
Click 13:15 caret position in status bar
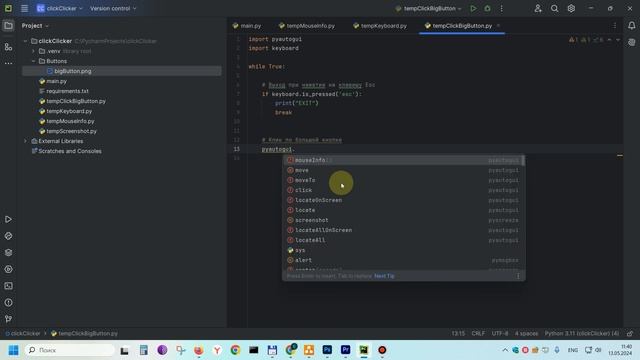pyautogui.click(x=458, y=333)
